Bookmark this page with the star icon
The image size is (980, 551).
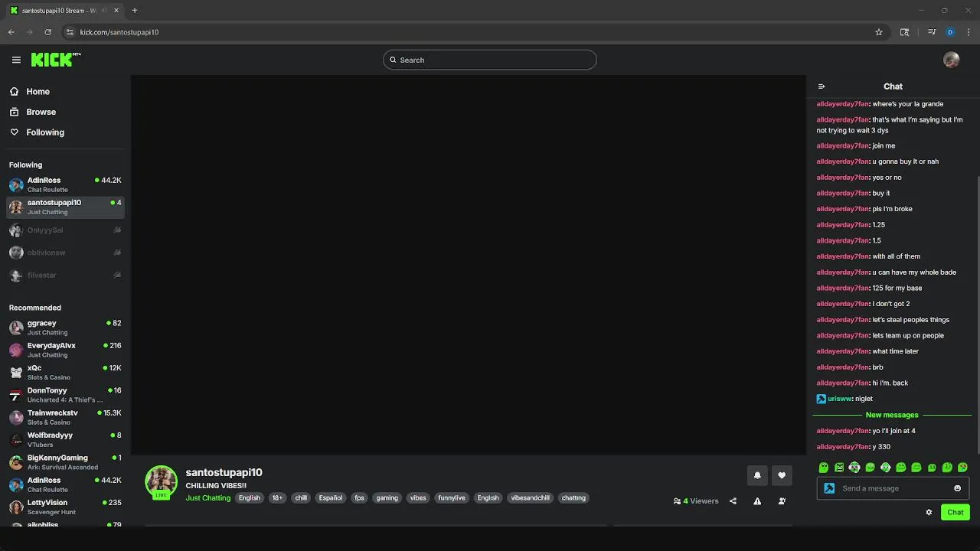pos(879,32)
